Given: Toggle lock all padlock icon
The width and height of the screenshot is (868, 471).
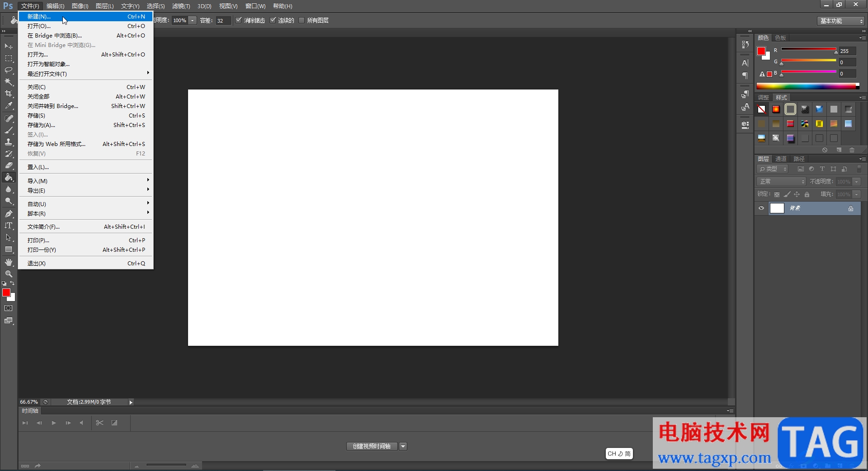Looking at the screenshot, I should pos(807,194).
